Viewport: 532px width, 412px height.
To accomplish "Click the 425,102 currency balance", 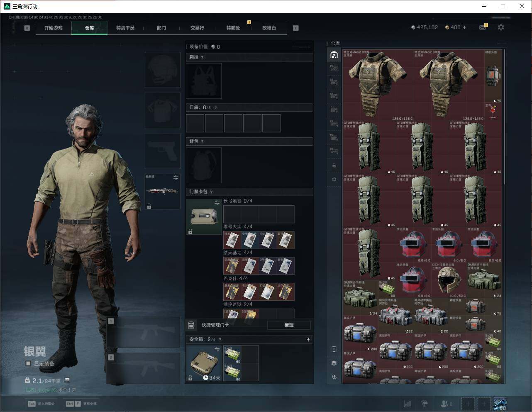I will (425, 27).
